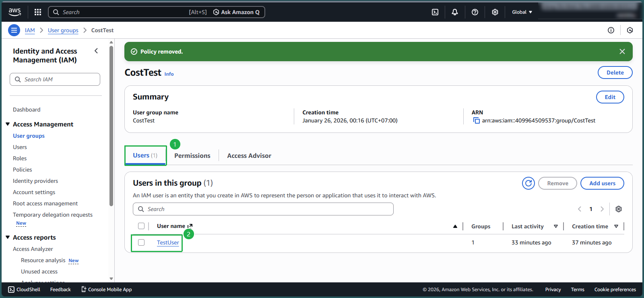The width and height of the screenshot is (644, 298).
Task: Click the users Search field
Action: coord(263,209)
